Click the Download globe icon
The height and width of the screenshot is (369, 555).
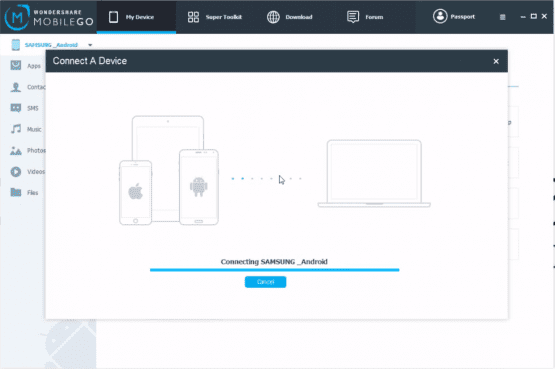pos(273,17)
